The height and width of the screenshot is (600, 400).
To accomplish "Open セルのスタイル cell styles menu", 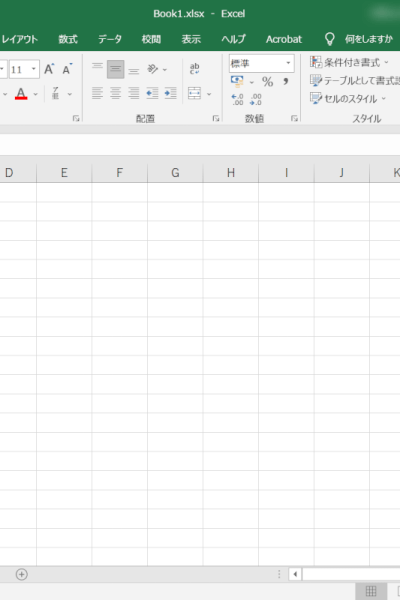I will 348,99.
